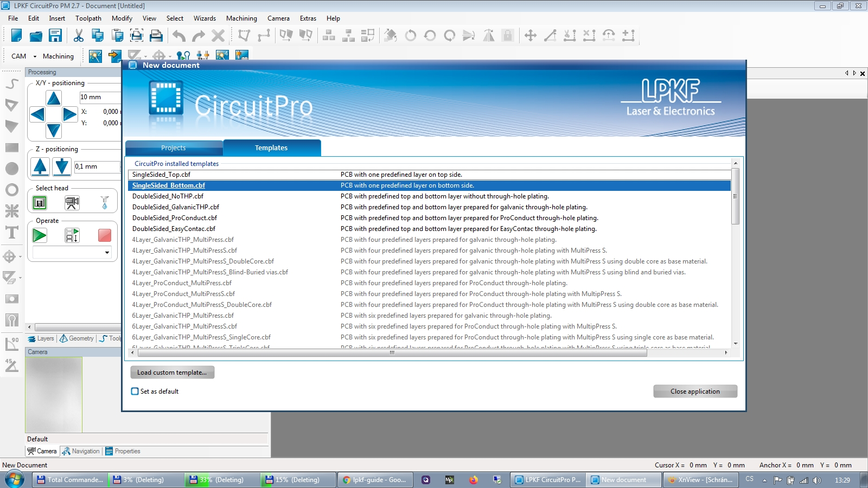868x488 pixels.
Task: Click the four-arrow Move icon
Action: [x=531, y=36]
